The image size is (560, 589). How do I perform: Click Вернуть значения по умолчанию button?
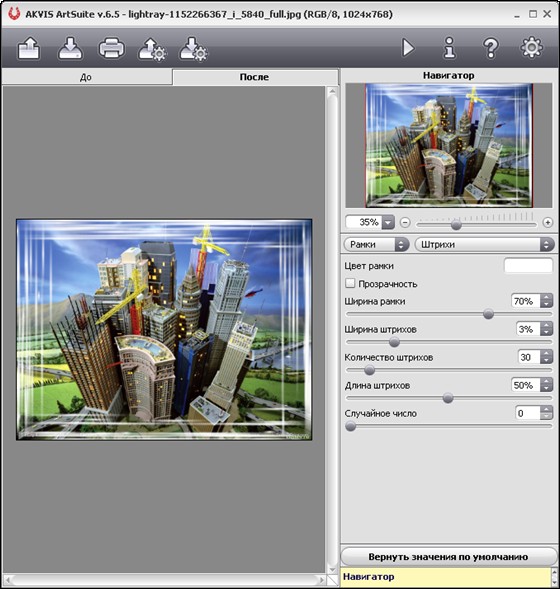[x=448, y=557]
